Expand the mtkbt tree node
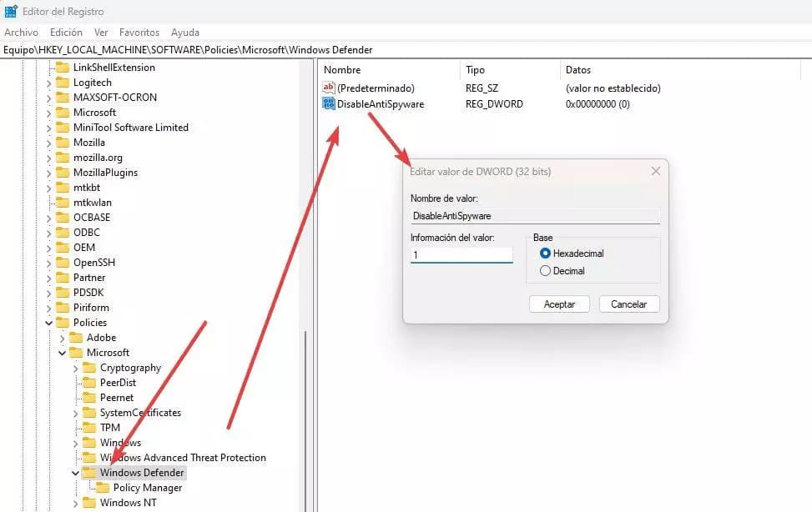Image resolution: width=812 pixels, height=512 pixels. 48,188
